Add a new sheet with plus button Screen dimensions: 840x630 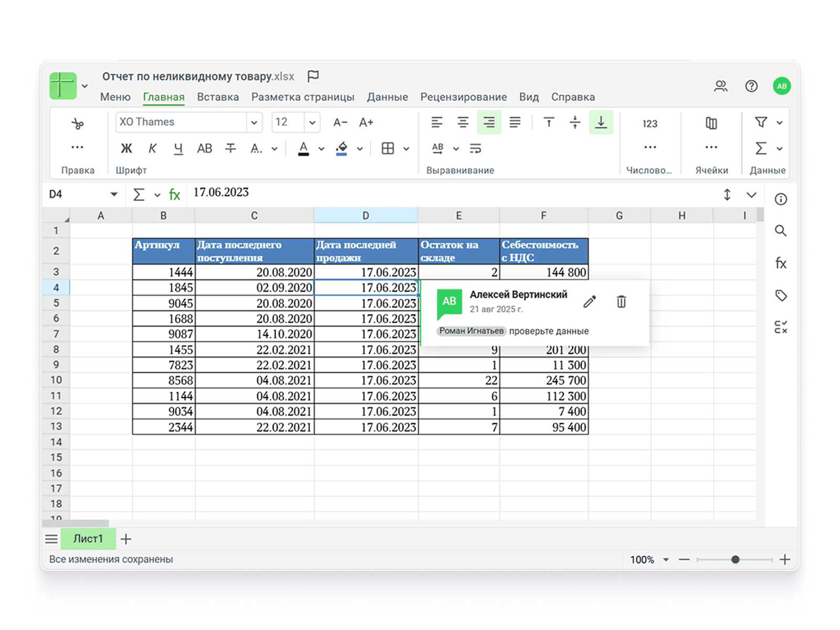(x=126, y=539)
